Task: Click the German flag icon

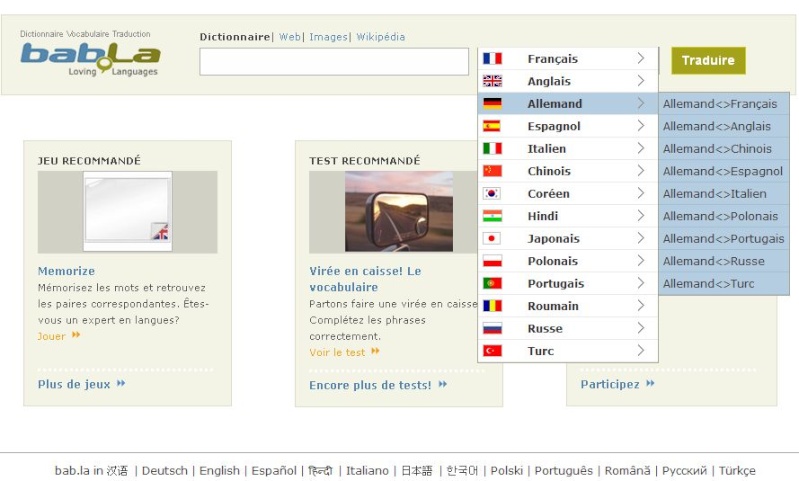Action: pos(492,103)
